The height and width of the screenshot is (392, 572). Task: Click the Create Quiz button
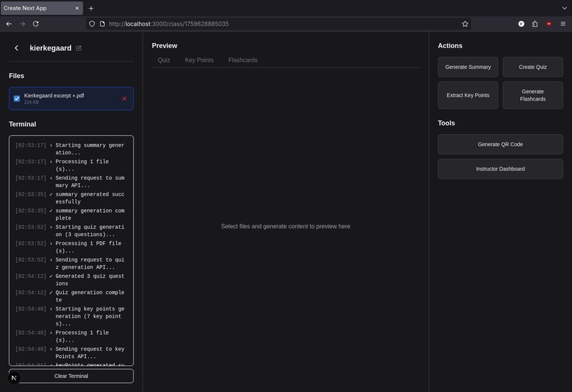point(532,67)
